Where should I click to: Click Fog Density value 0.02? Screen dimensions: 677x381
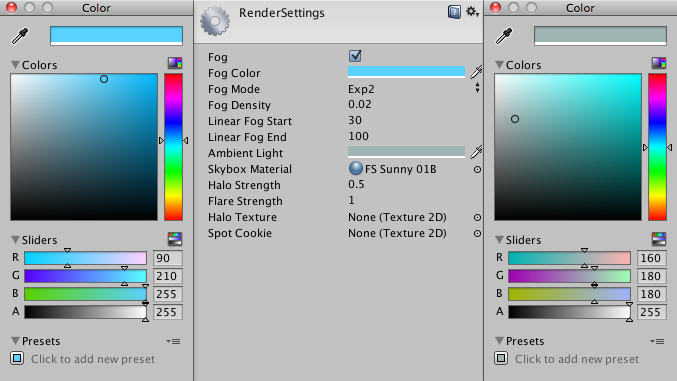pyautogui.click(x=360, y=105)
